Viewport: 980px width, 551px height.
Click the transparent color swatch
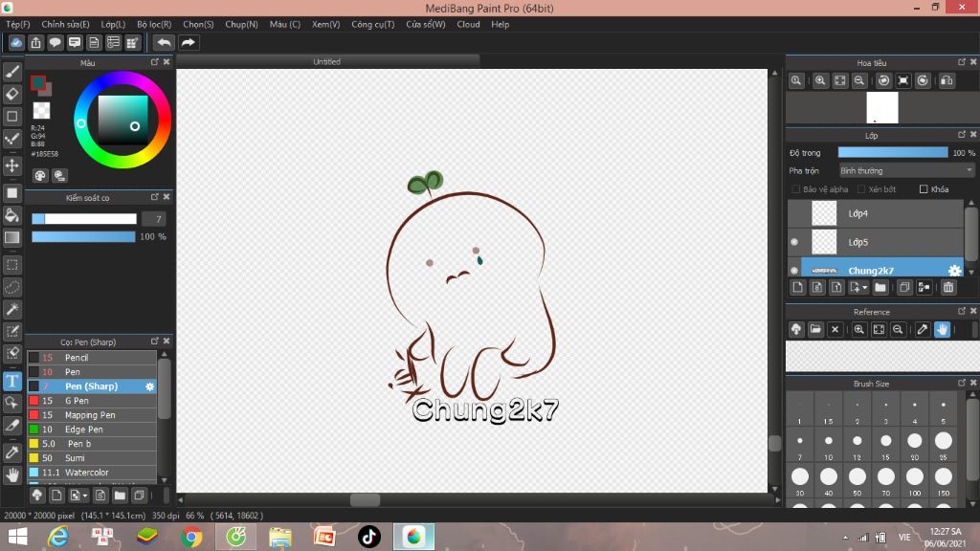(x=41, y=111)
